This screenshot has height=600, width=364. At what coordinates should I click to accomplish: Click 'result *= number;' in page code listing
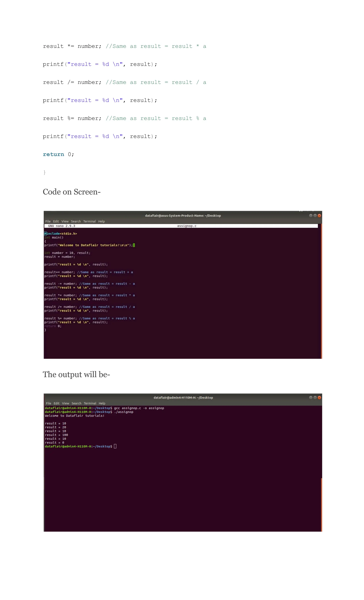pyautogui.click(x=72, y=46)
